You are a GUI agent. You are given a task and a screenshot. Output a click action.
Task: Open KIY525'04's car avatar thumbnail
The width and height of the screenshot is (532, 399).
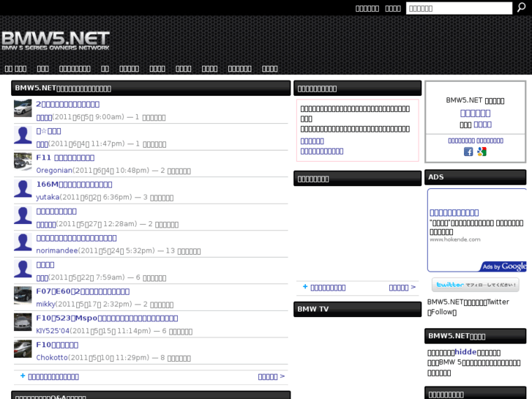click(x=23, y=322)
